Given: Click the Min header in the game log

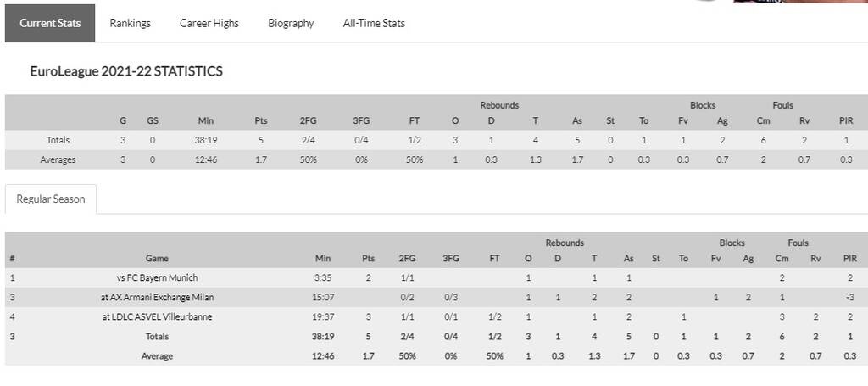Looking at the screenshot, I should pos(323,258).
